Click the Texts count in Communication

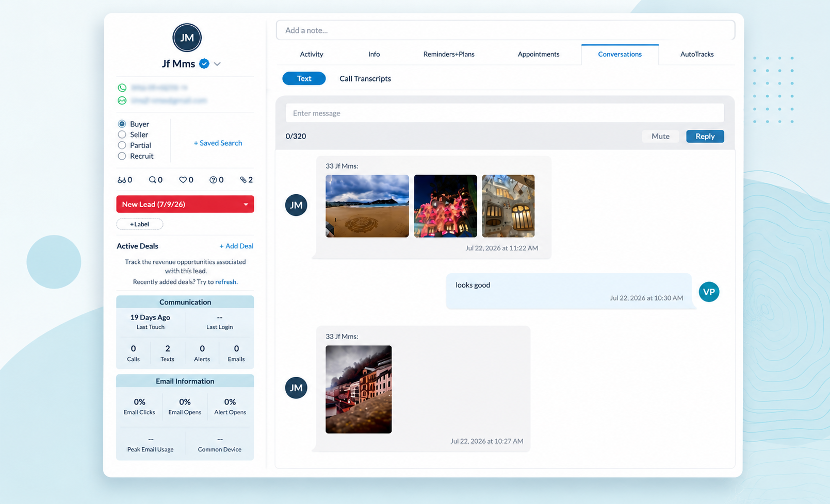pyautogui.click(x=168, y=349)
